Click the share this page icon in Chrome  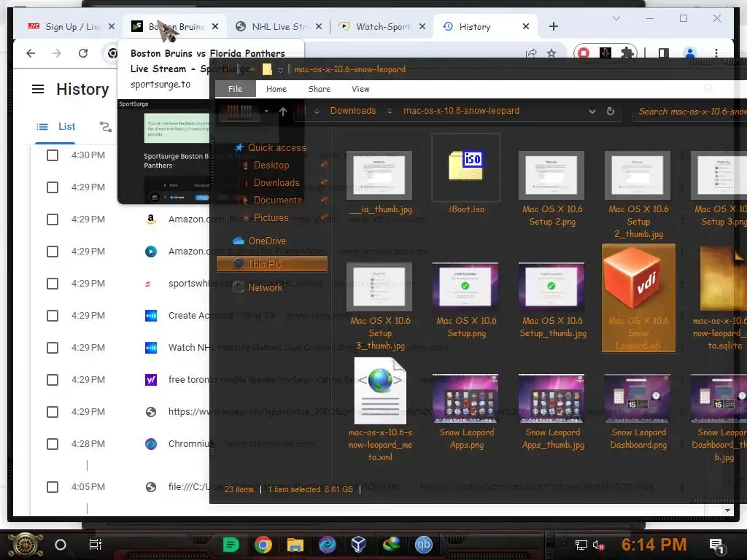(x=531, y=53)
